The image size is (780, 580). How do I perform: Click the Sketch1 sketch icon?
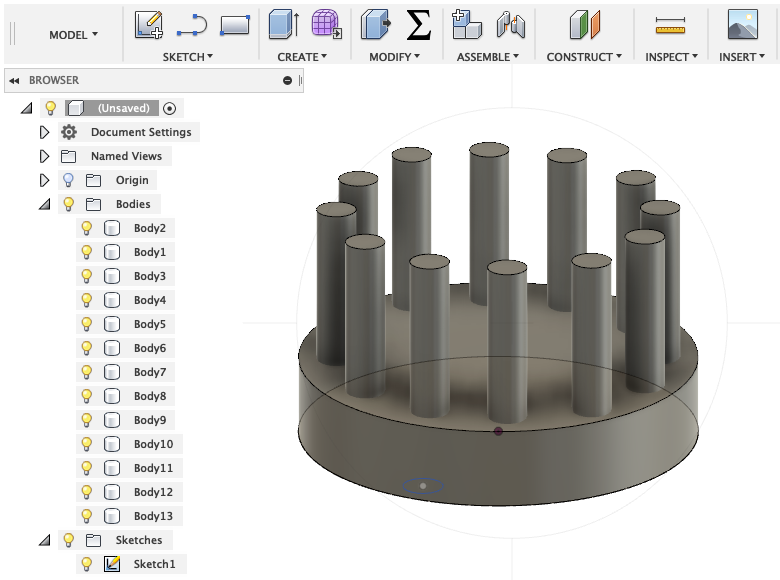coord(112,564)
